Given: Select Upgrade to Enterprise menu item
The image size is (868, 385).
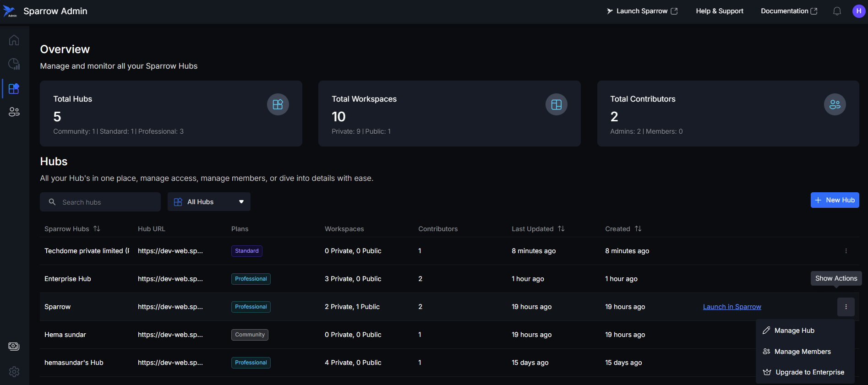Looking at the screenshot, I should pyautogui.click(x=809, y=372).
